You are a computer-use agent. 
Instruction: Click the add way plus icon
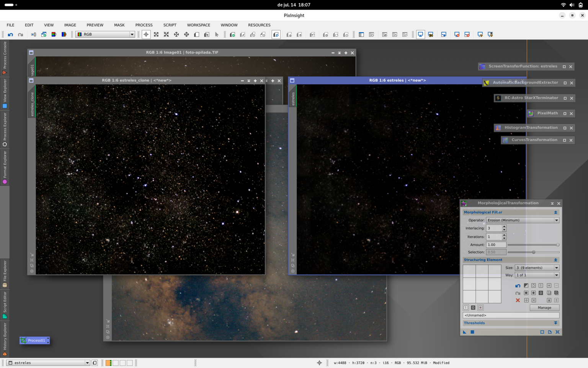[549, 286]
